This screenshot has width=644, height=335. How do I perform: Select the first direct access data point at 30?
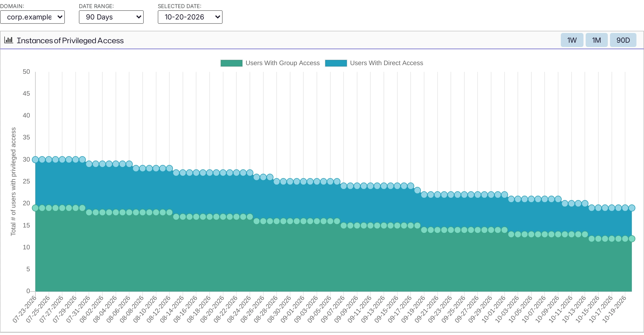pos(35,159)
